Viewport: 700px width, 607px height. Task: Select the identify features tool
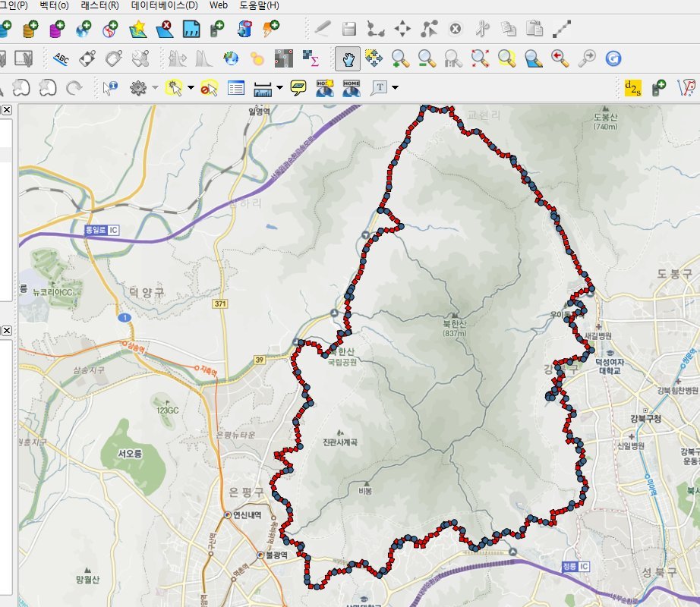(x=110, y=88)
